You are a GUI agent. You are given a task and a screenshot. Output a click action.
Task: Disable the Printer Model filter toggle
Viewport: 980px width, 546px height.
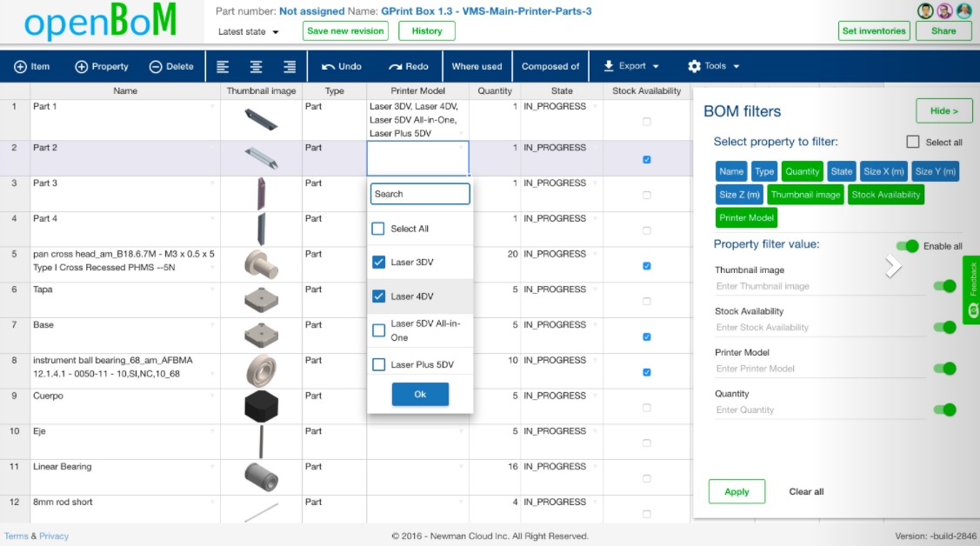[945, 369]
